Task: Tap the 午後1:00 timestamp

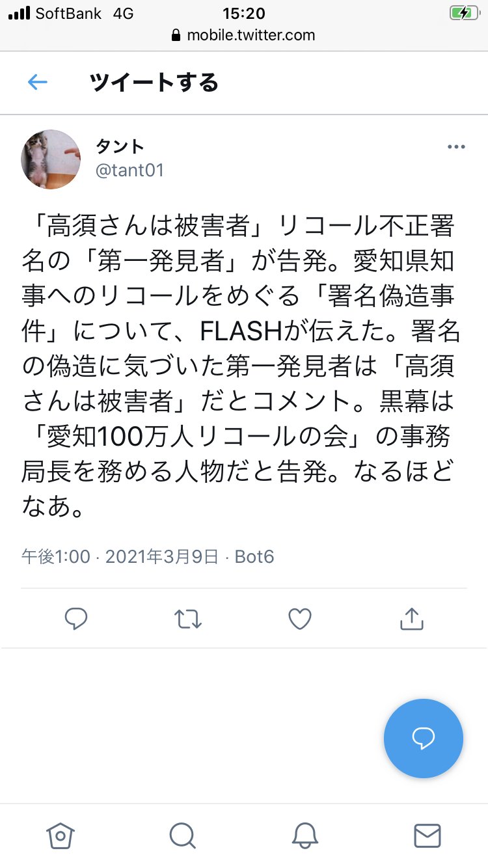Action: pyautogui.click(x=56, y=557)
